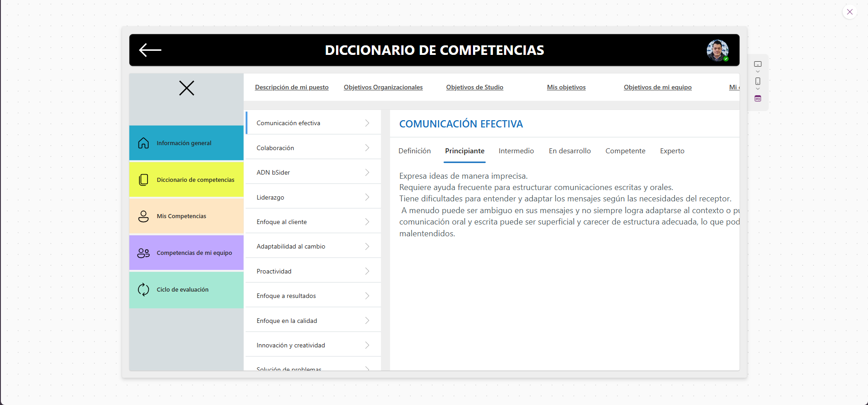
Task: Select Enfoque en la calidad item
Action: point(313,321)
